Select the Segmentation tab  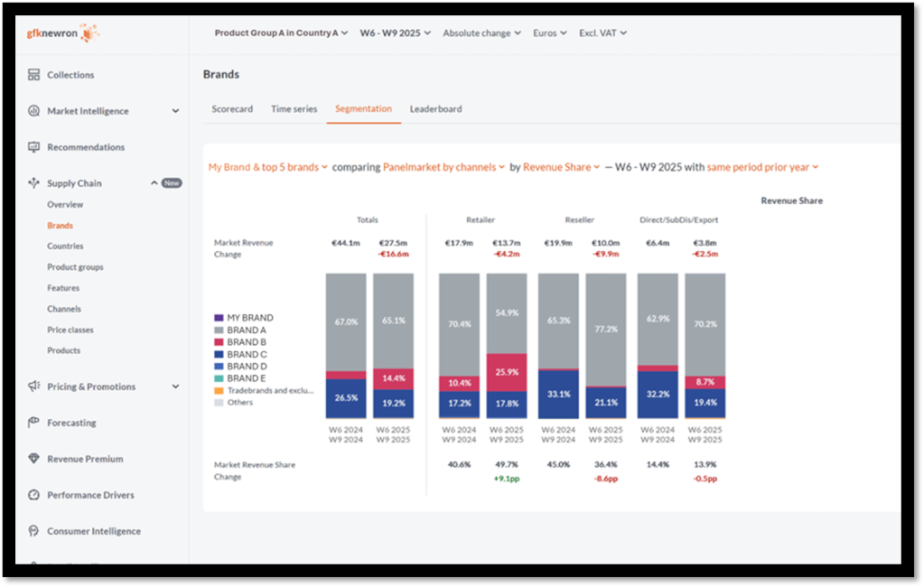[364, 109]
